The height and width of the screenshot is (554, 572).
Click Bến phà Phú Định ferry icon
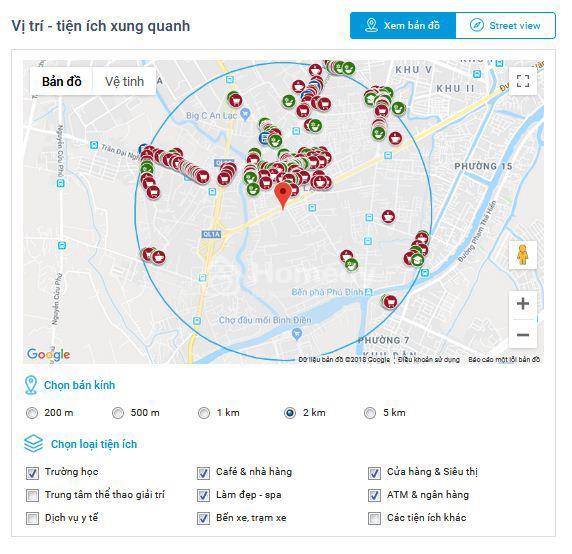369,292
